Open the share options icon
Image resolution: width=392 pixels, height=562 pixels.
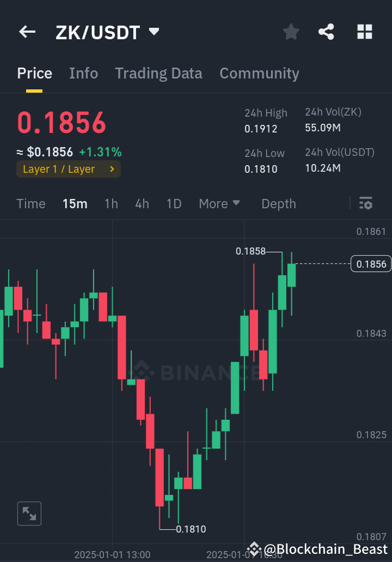(x=326, y=32)
